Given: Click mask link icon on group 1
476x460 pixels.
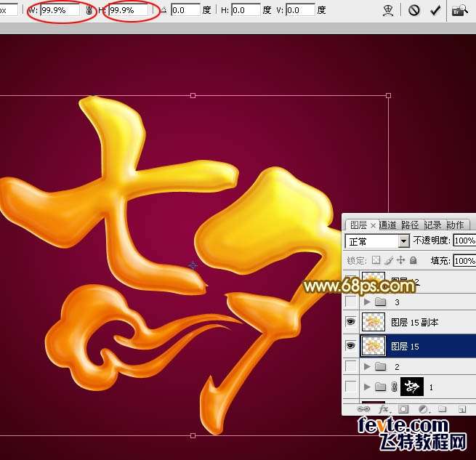Looking at the screenshot, I should pos(394,387).
